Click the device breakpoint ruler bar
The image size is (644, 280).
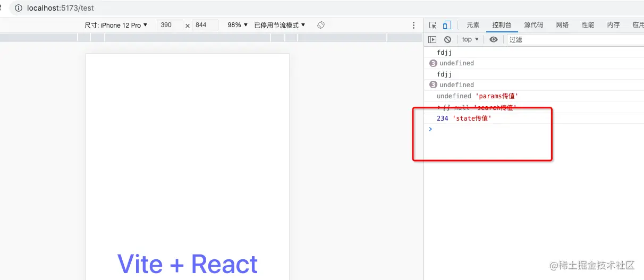(x=211, y=38)
